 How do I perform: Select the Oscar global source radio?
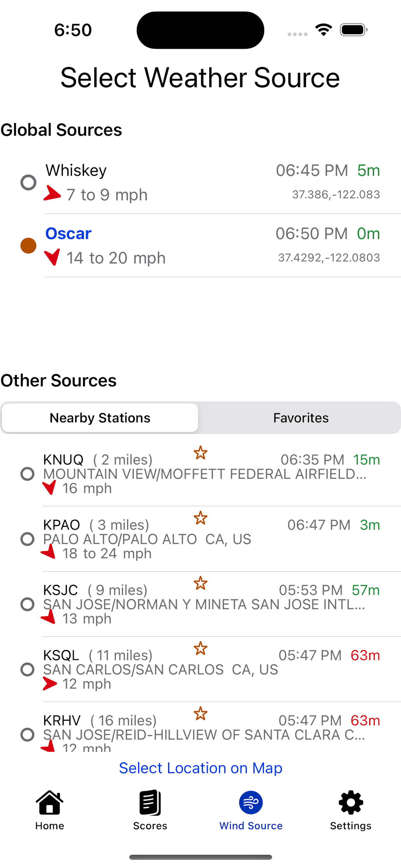28,245
